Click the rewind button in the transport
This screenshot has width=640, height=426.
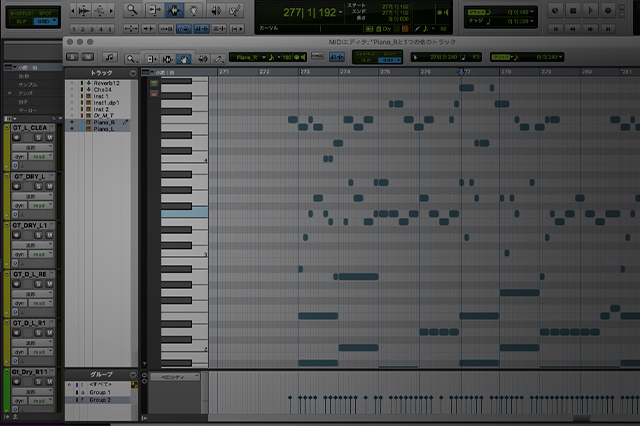[573, 29]
